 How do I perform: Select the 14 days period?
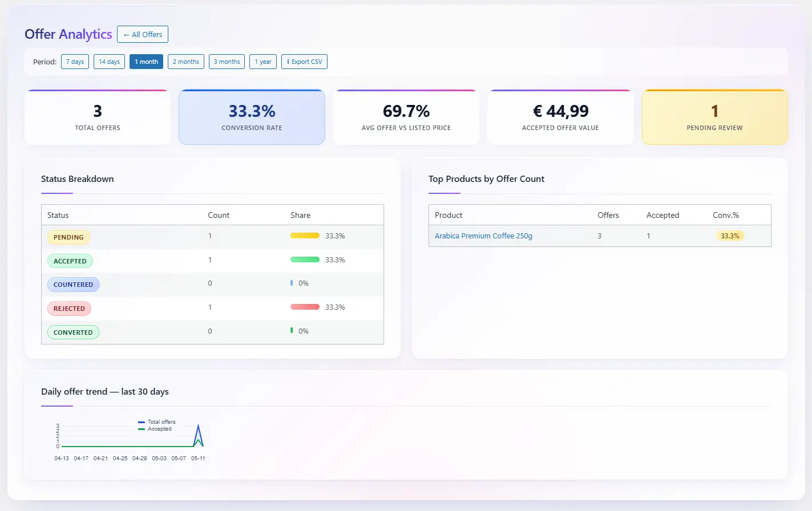coord(109,62)
